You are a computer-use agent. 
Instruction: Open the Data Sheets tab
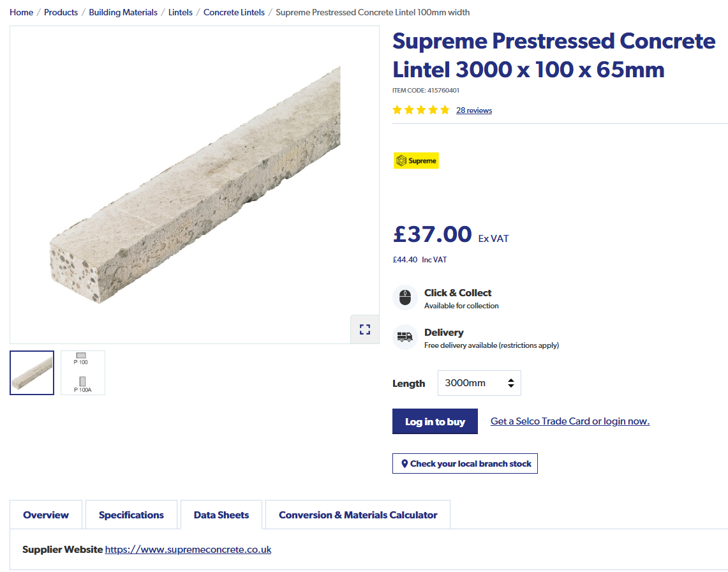tap(221, 515)
